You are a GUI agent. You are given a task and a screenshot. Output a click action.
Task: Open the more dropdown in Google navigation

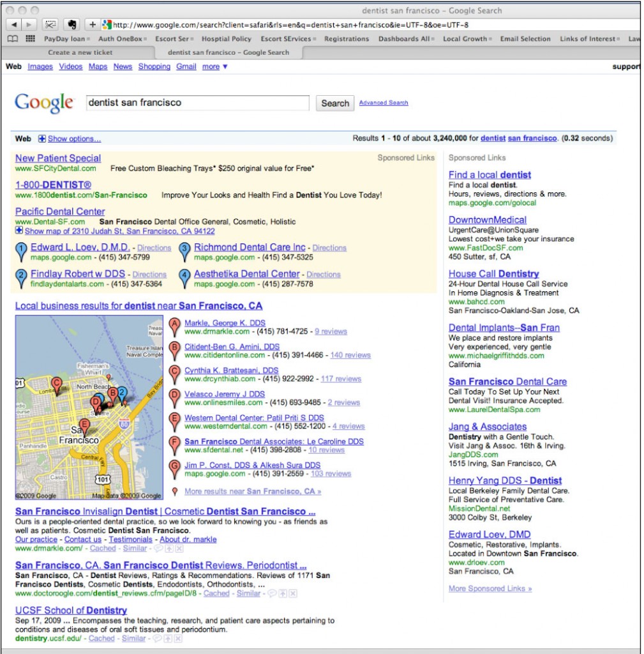pos(213,66)
